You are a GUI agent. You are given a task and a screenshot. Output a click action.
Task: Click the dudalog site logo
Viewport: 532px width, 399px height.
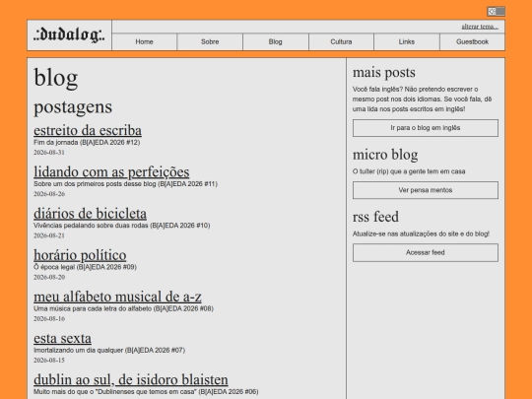click(69, 35)
